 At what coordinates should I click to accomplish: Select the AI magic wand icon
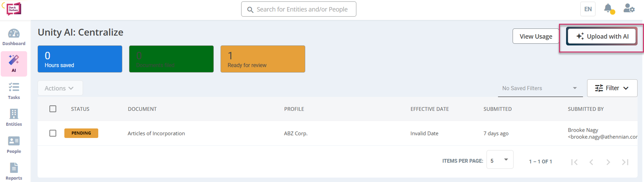point(14,61)
